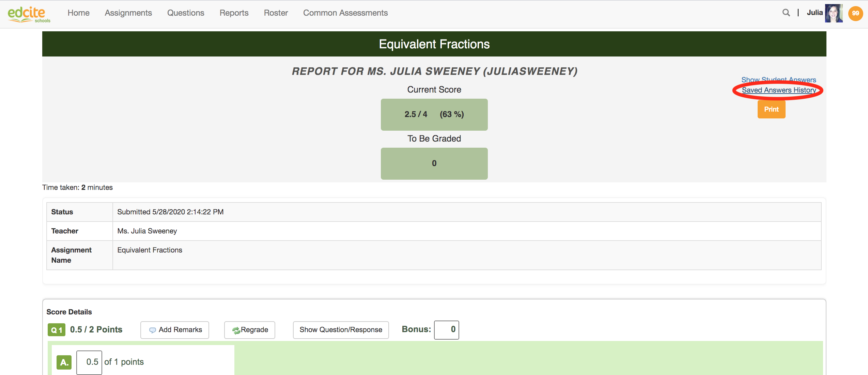
Task: Expand Show Question/Response
Action: [x=341, y=330]
